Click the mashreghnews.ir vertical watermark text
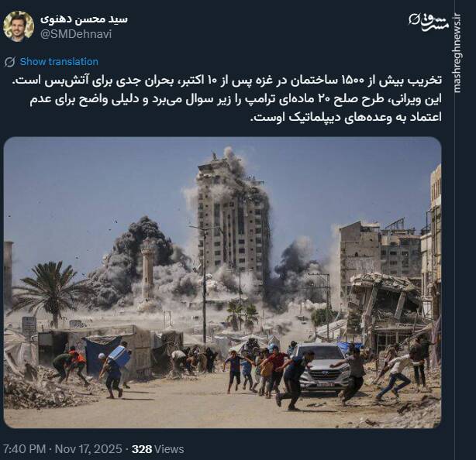The image size is (476, 460). point(457,53)
